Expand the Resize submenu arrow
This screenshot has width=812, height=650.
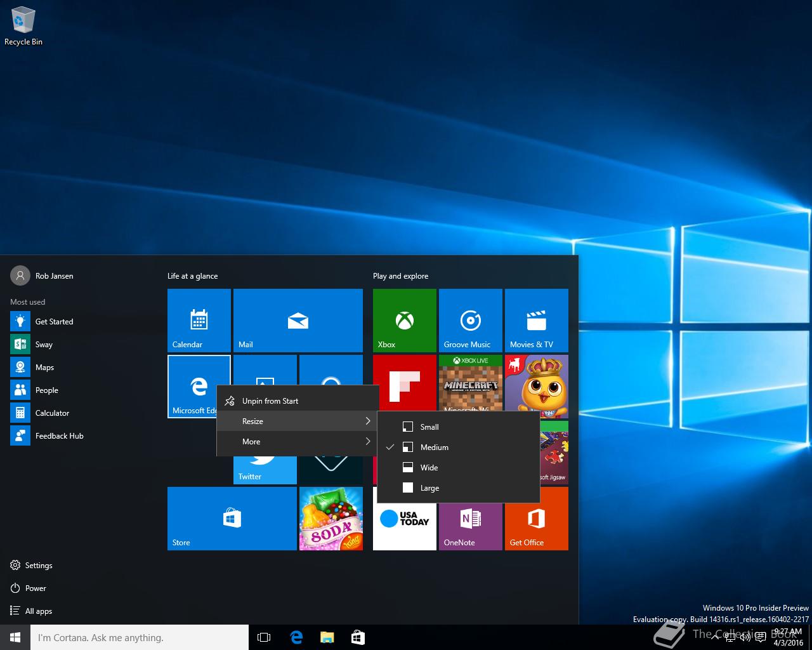coord(368,421)
